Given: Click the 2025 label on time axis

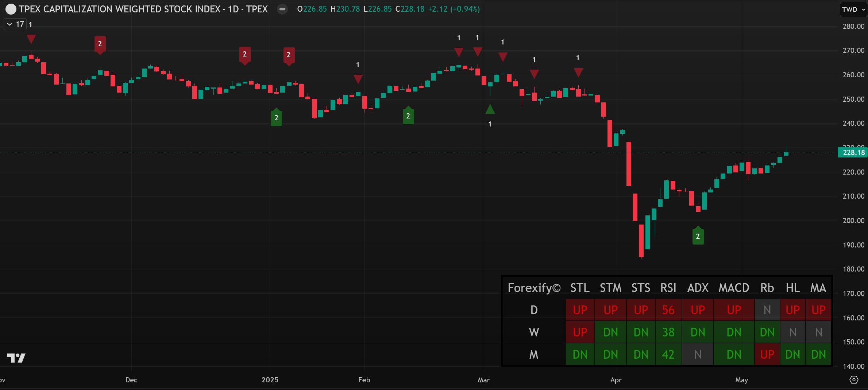Looking at the screenshot, I should coord(270,380).
